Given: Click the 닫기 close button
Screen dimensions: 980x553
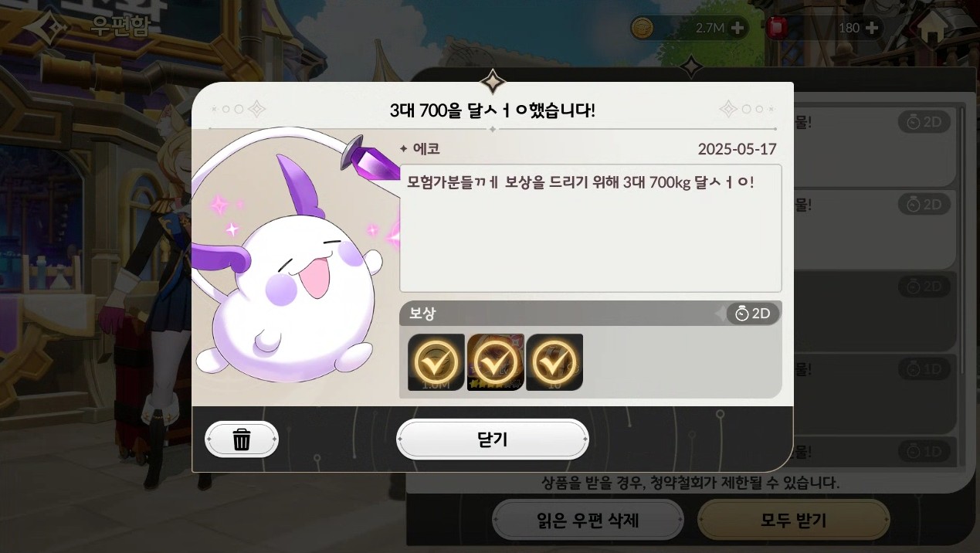Looking at the screenshot, I should (492, 439).
